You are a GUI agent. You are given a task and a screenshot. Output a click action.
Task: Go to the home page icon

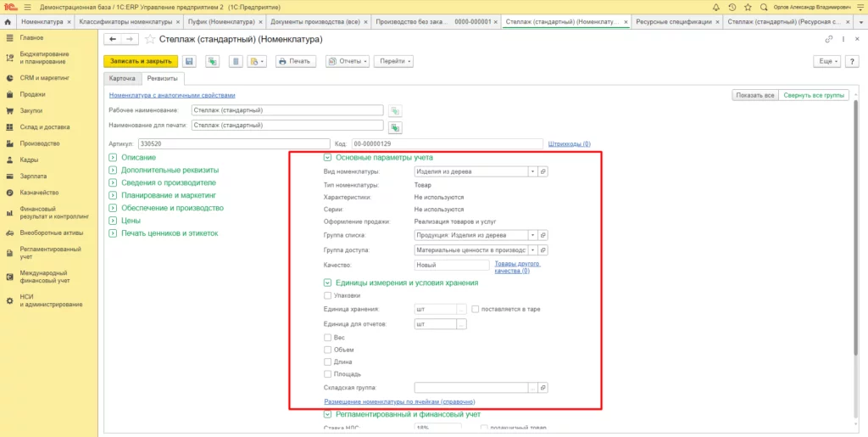click(x=8, y=21)
